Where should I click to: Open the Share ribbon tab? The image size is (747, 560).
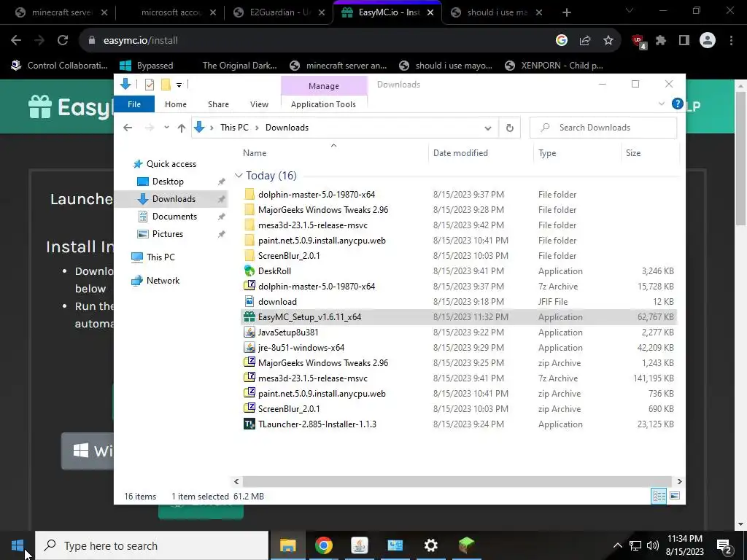coord(218,104)
